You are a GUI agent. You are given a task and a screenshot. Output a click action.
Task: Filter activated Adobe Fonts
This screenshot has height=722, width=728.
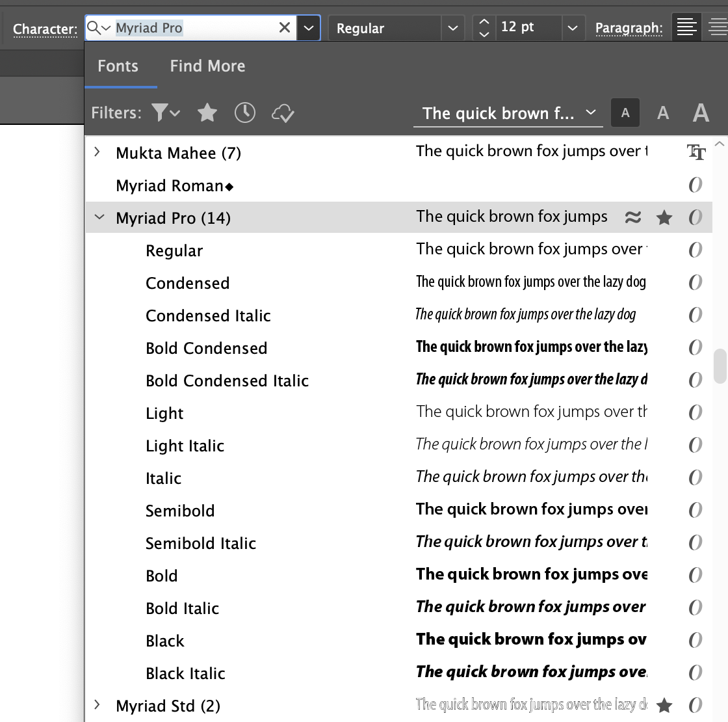[x=283, y=112]
